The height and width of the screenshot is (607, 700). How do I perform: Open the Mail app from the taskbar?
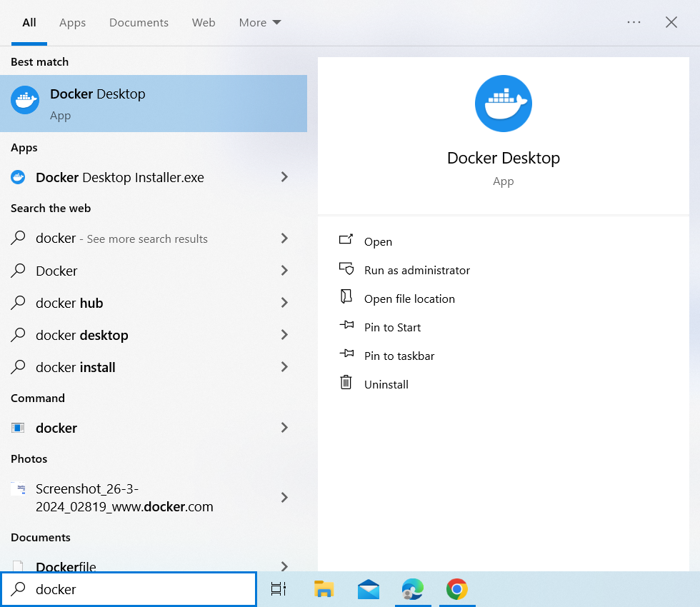click(x=369, y=589)
